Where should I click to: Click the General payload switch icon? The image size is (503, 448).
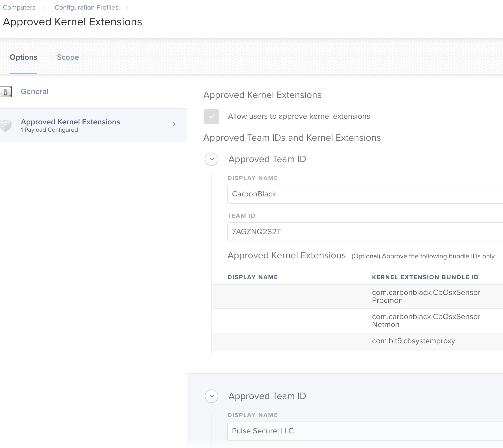(6, 92)
